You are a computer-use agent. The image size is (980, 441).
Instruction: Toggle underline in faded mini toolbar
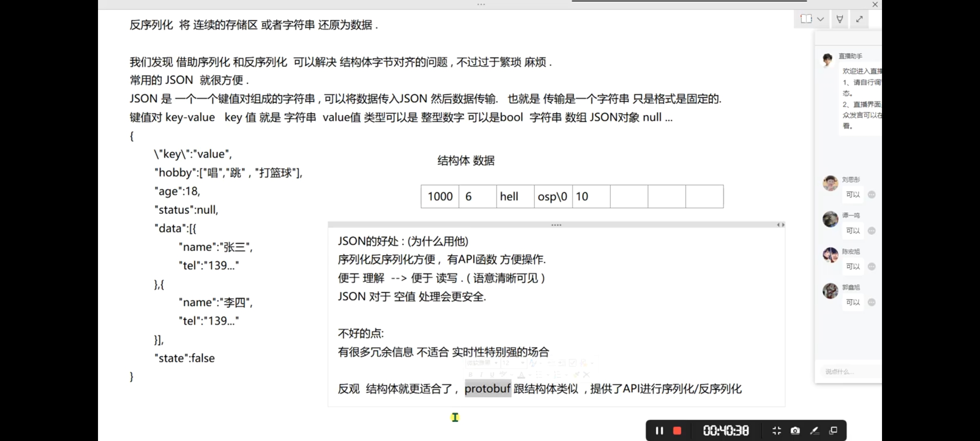(492, 374)
